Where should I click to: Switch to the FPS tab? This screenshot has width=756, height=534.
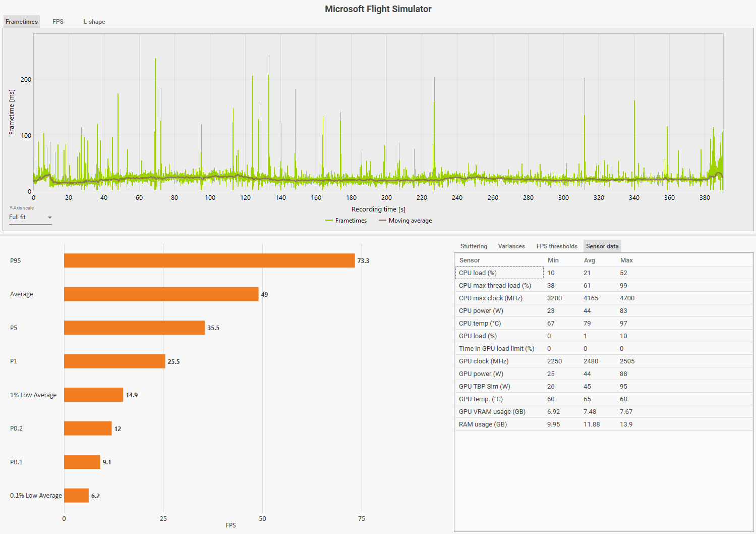point(58,22)
